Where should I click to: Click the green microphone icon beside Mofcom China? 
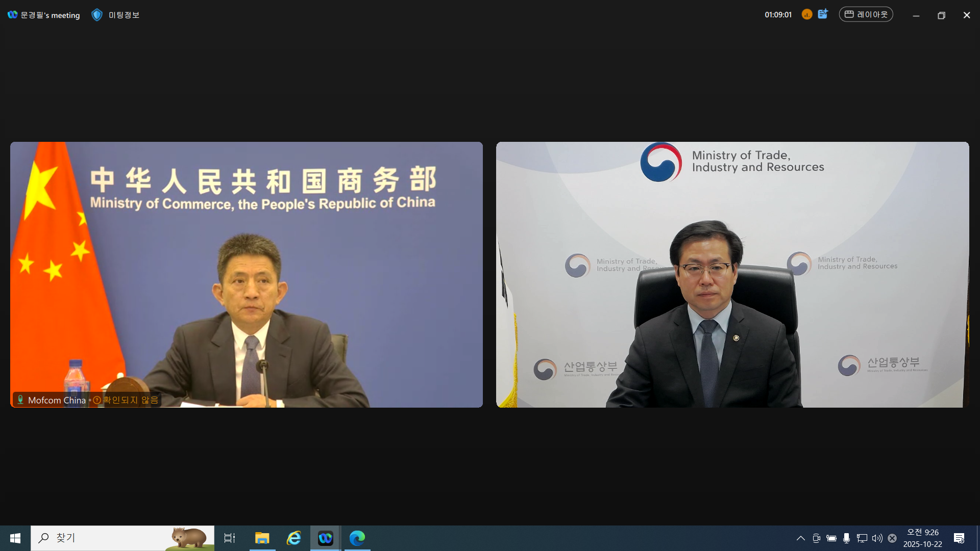pyautogui.click(x=20, y=399)
